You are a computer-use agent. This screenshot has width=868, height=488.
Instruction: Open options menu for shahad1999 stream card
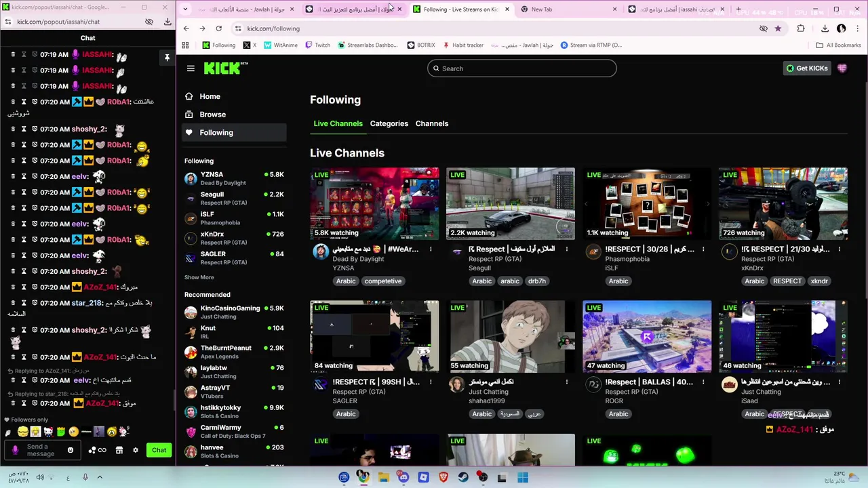pyautogui.click(x=567, y=382)
